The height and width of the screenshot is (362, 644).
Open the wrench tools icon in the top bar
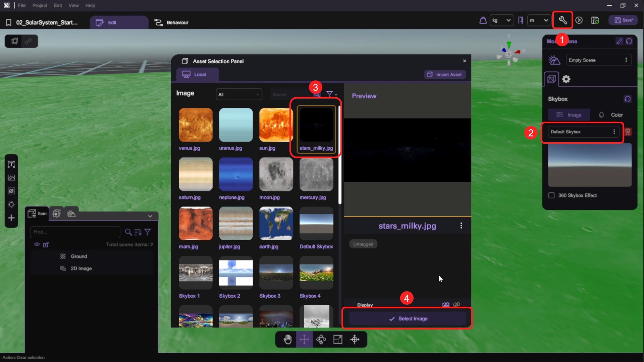562,20
